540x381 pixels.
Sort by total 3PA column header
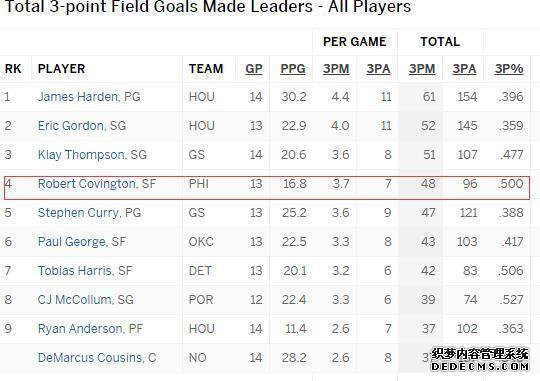[x=464, y=69]
